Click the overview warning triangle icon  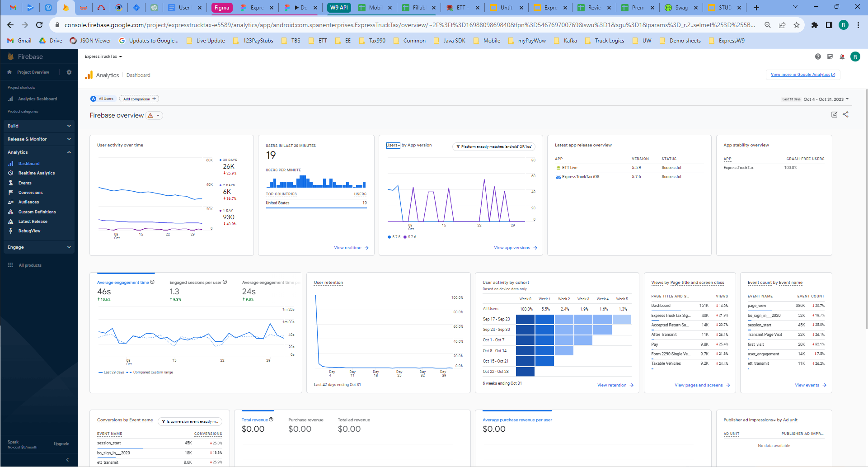point(150,116)
